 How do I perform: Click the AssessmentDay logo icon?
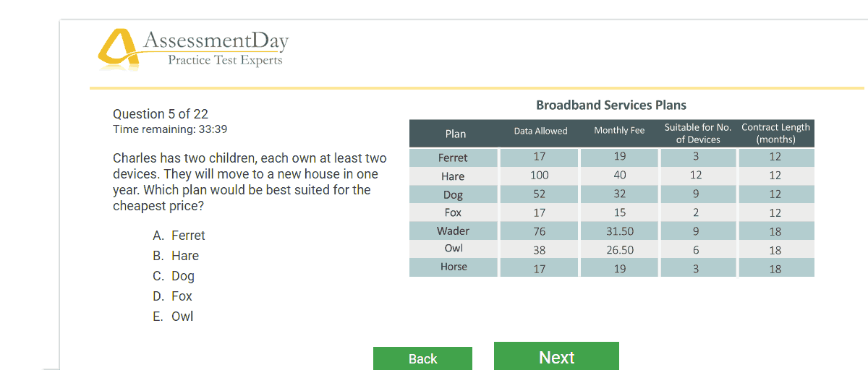[118, 49]
